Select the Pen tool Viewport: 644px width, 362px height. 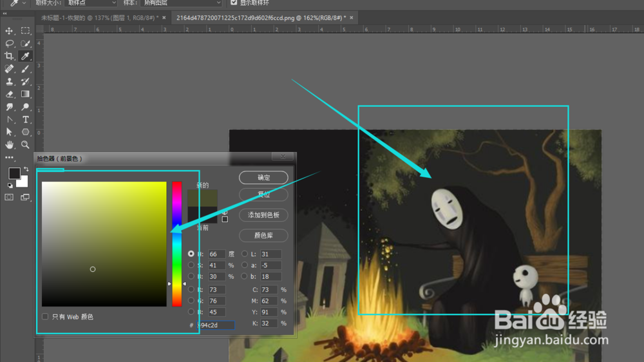click(9, 120)
